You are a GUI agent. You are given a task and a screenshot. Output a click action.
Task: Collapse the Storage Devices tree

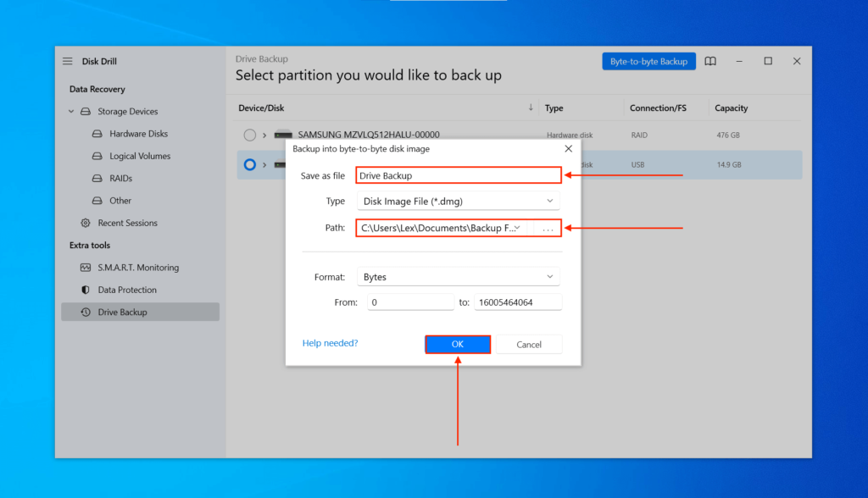pos(71,111)
